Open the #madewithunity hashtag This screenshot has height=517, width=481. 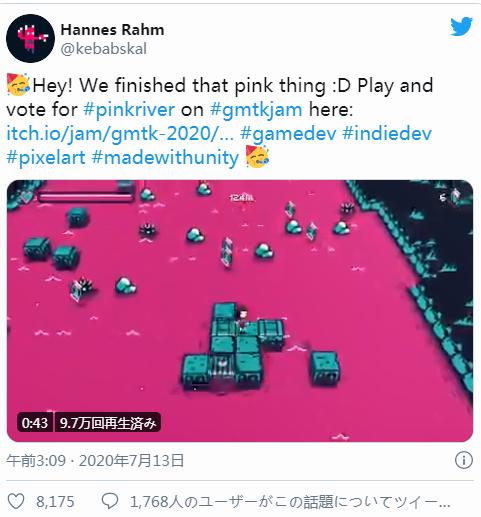165,157
